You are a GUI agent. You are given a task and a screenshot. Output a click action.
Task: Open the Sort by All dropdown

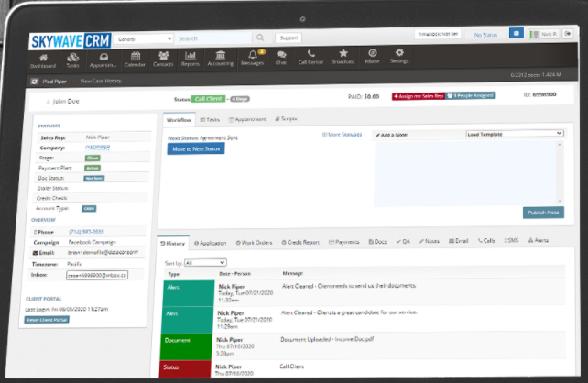(x=205, y=263)
